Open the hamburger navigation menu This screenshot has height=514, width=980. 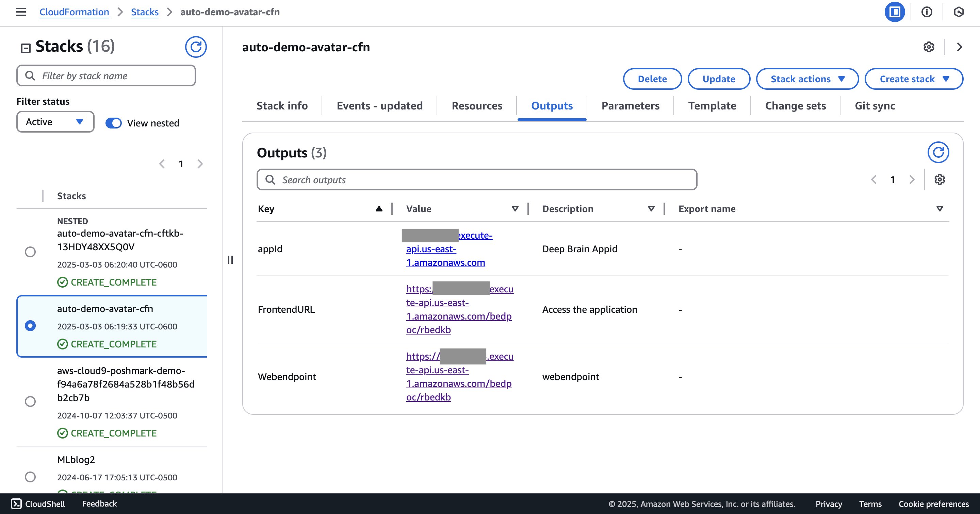(21, 12)
